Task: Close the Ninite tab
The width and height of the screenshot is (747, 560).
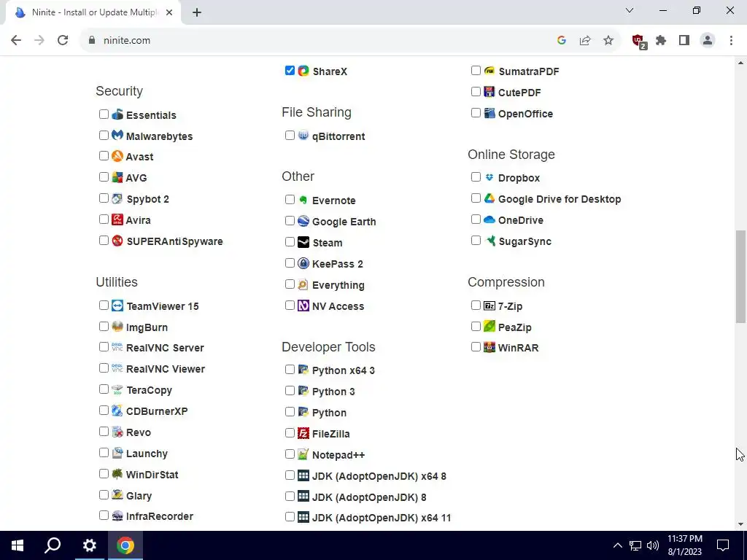Action: pos(169,13)
